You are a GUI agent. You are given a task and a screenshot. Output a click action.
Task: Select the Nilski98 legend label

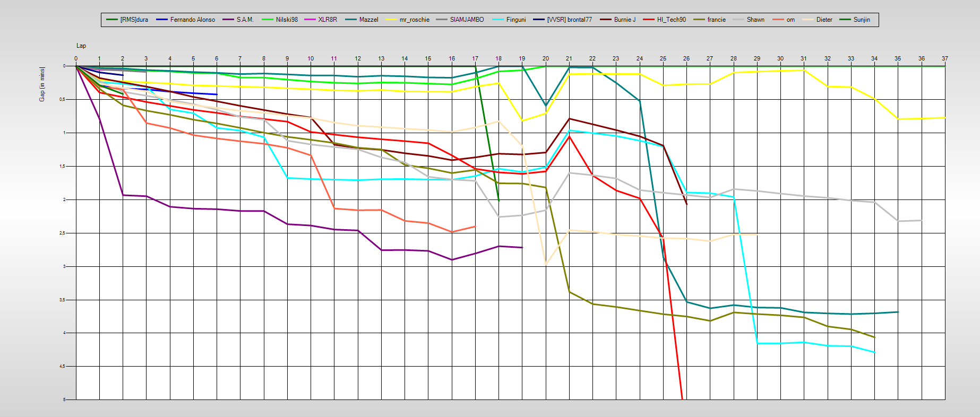coord(287,20)
